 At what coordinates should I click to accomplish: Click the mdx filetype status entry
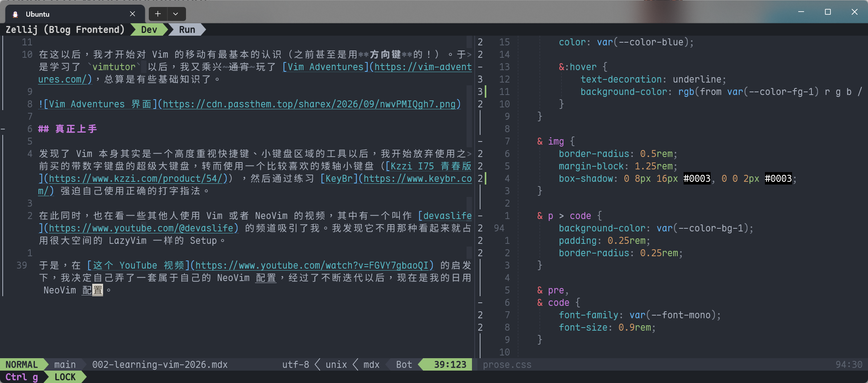point(371,364)
